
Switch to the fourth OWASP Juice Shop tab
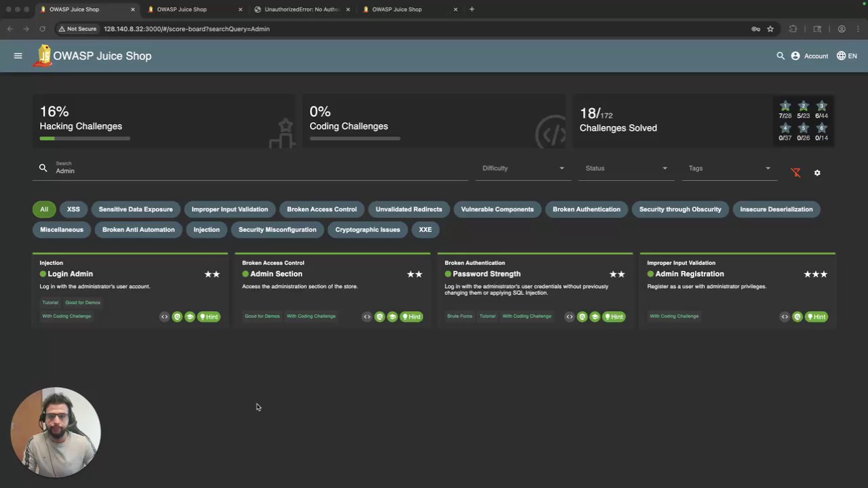410,9
